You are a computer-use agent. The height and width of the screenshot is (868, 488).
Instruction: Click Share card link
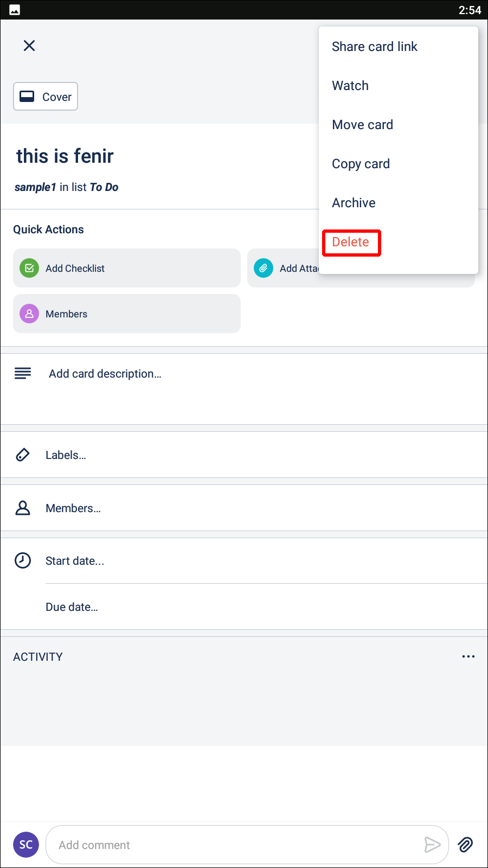pyautogui.click(x=375, y=46)
